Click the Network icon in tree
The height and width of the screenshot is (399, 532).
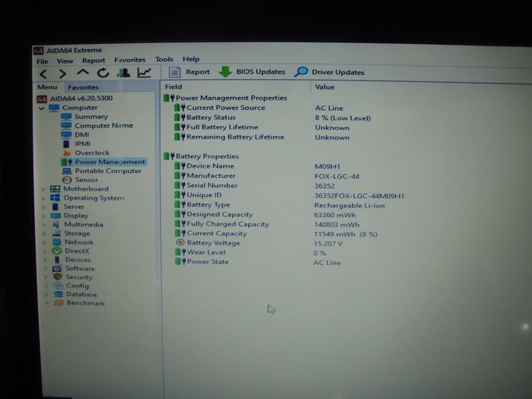pos(56,242)
